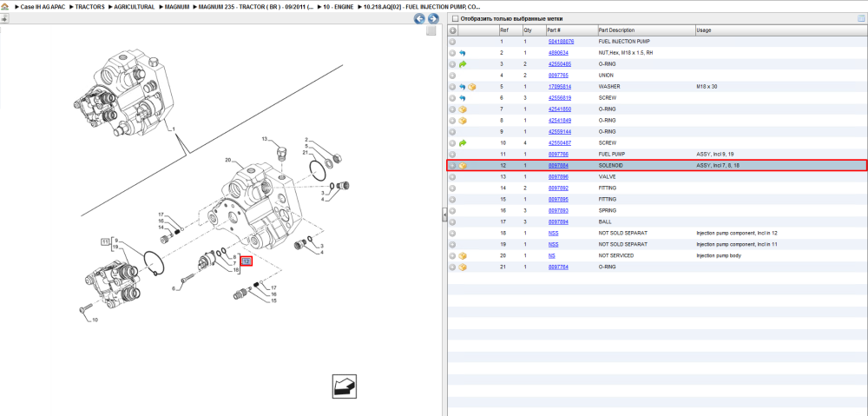Click the circle marker in UNION row
The image size is (868, 416).
coord(452,76)
